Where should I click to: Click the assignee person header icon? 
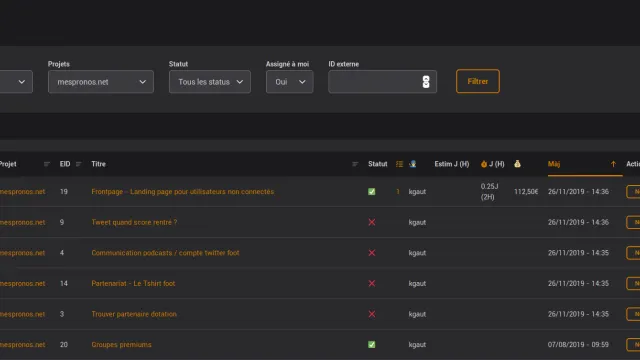click(413, 164)
